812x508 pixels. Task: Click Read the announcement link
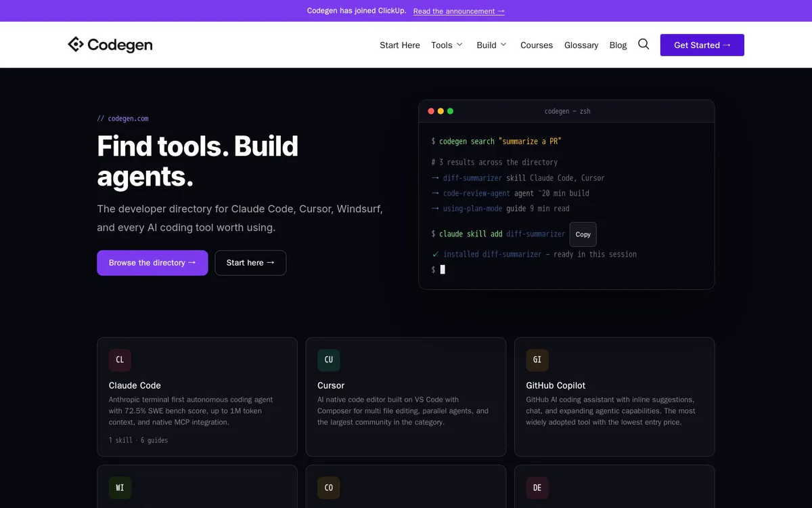[x=459, y=11]
